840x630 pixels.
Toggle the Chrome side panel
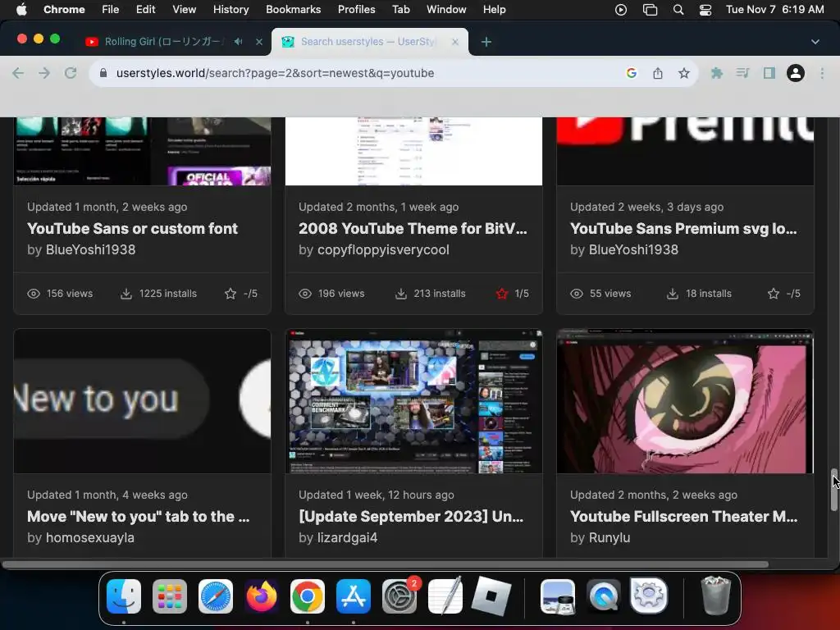point(769,73)
